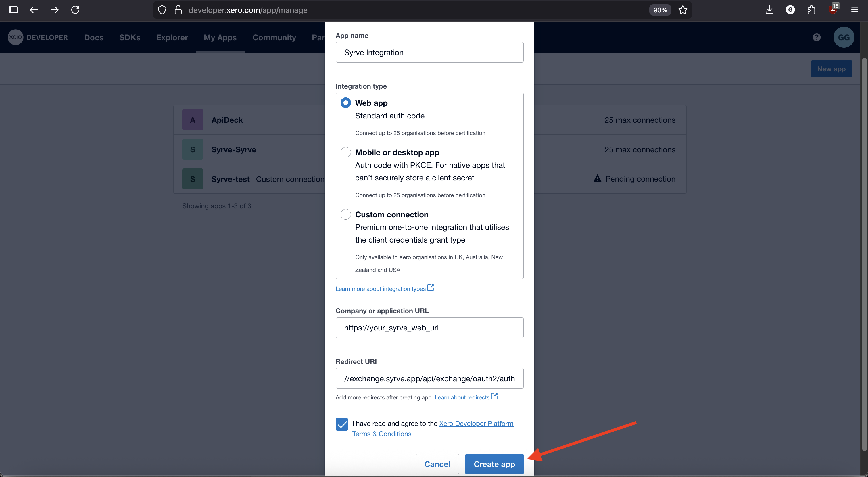868x477 pixels.
Task: Click the Syrve-test app avatar
Action: coord(192,179)
